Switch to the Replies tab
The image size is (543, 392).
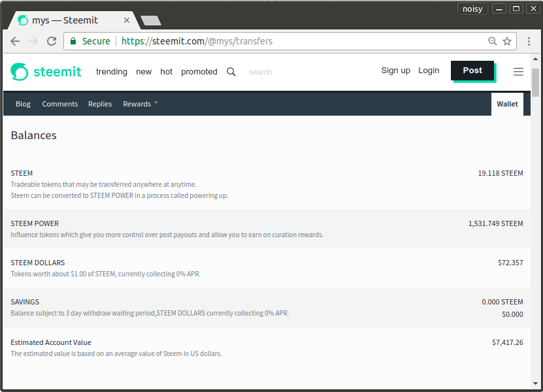(100, 104)
